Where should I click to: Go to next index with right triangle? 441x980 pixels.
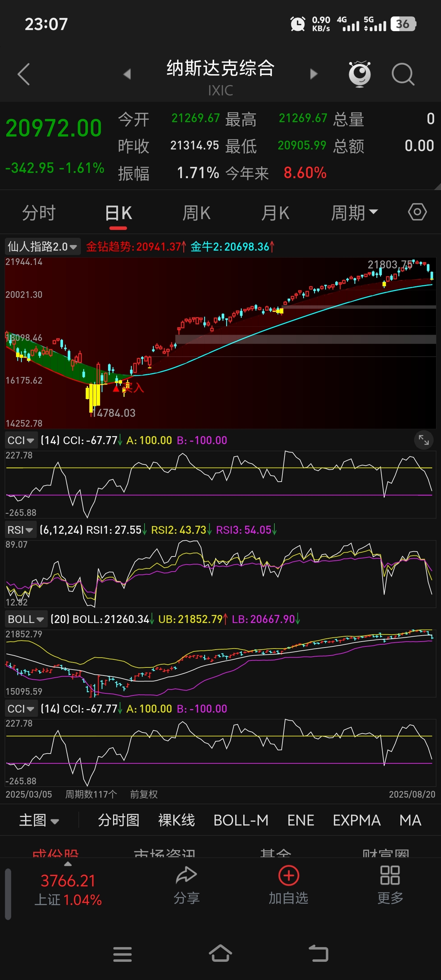(314, 74)
